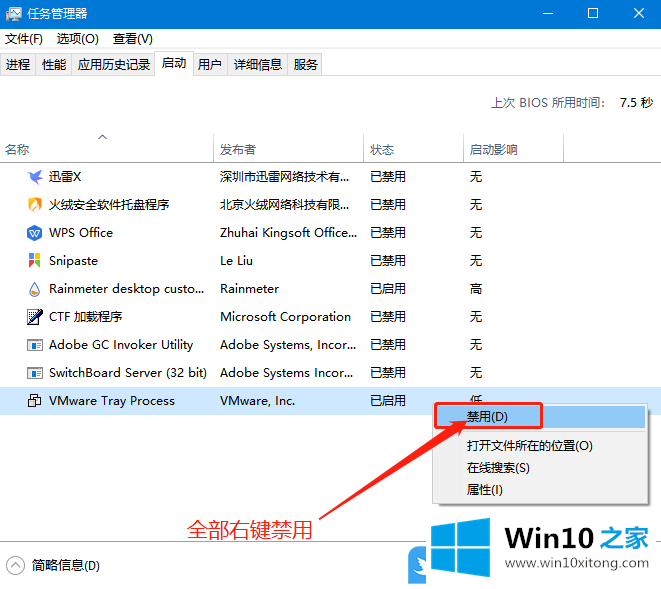Click the 迅雷X app icon

(x=35, y=177)
